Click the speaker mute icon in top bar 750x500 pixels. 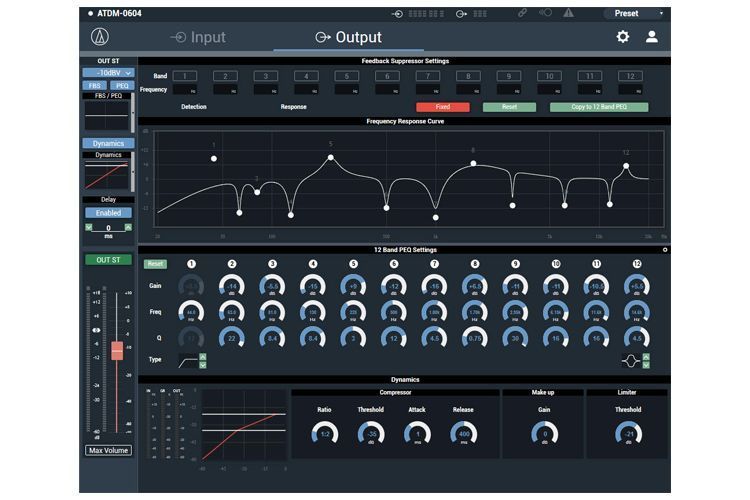tap(545, 13)
